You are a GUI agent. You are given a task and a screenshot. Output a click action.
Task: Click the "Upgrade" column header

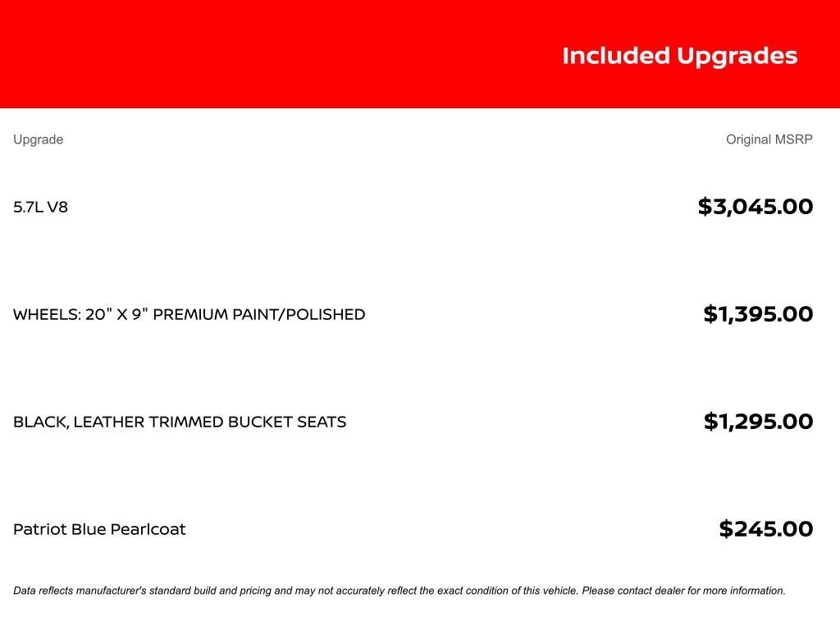point(38,139)
